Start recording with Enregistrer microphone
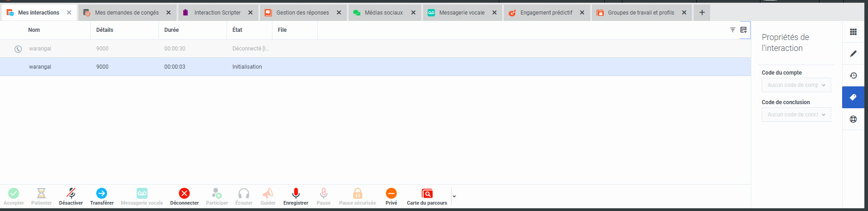The width and height of the screenshot is (868, 211). click(x=296, y=194)
